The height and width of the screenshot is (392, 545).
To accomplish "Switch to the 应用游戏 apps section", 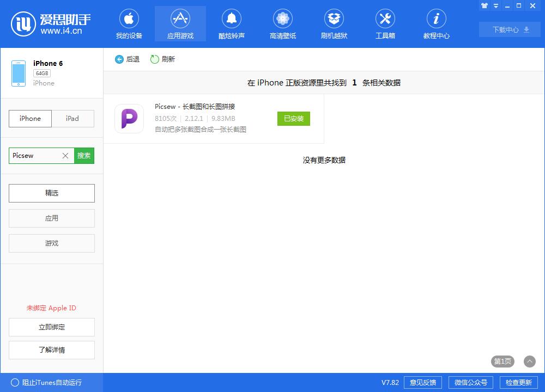I will click(x=180, y=23).
